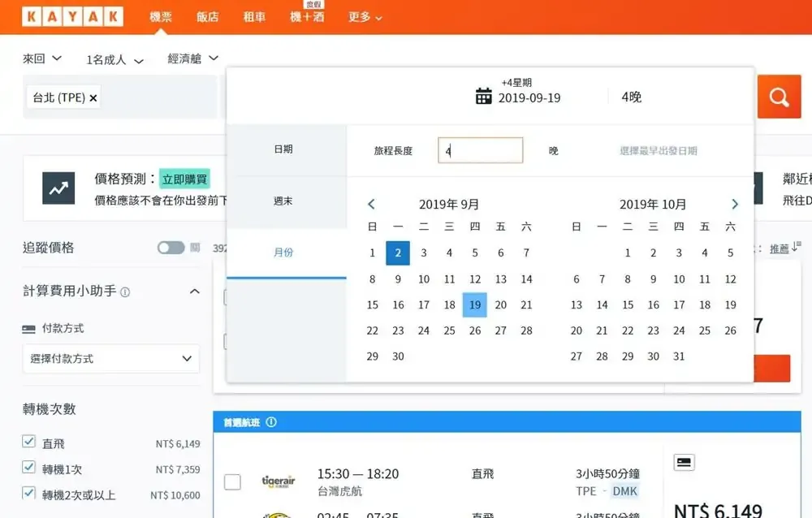Open the 飯店 navigation item
The image size is (812, 518).
tap(207, 16)
